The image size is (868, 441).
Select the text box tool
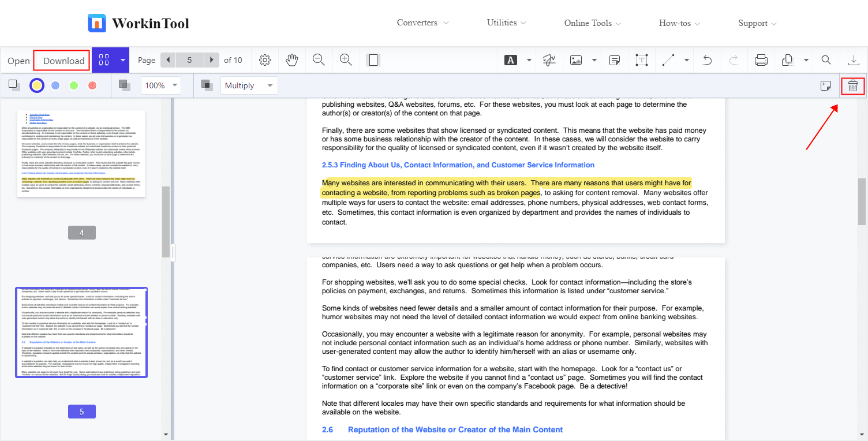point(641,60)
